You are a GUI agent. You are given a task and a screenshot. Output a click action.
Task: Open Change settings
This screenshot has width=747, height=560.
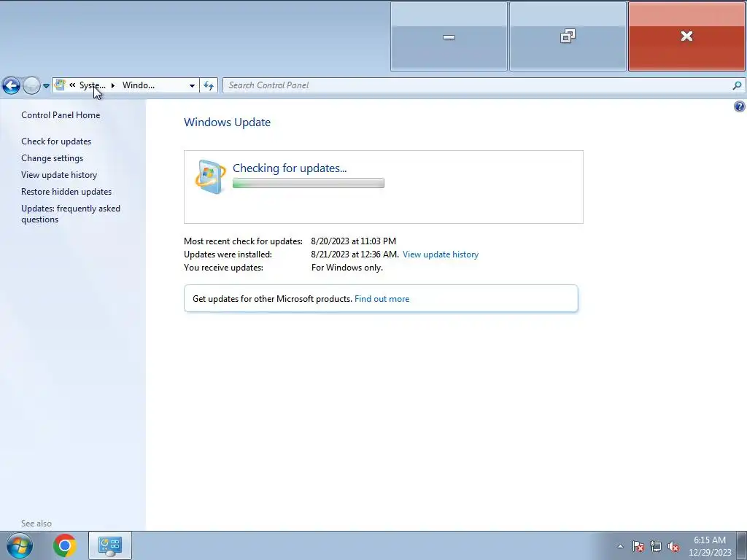pyautogui.click(x=52, y=158)
